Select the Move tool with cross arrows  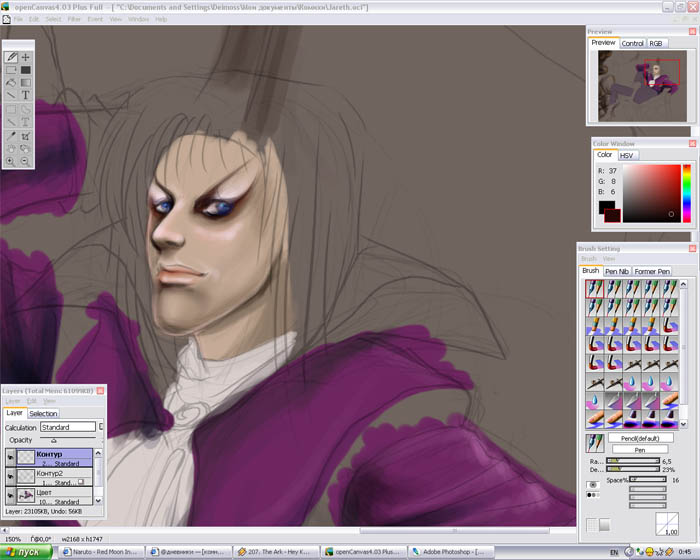tap(25, 57)
